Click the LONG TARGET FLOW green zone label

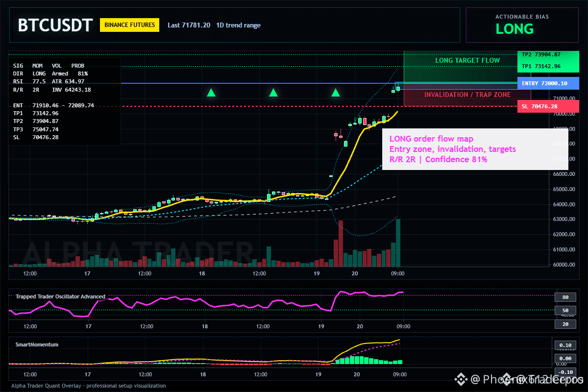coord(467,61)
